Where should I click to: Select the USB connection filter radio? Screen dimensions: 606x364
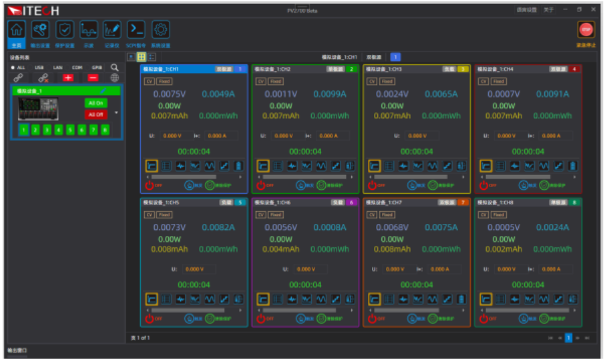tap(39, 68)
